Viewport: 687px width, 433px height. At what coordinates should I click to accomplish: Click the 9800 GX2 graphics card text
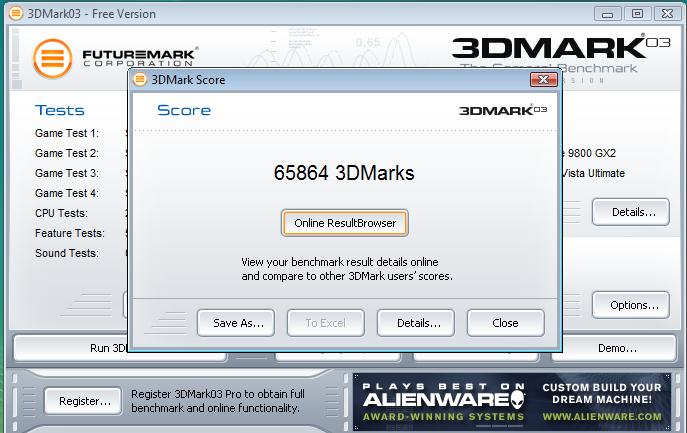click(591, 153)
